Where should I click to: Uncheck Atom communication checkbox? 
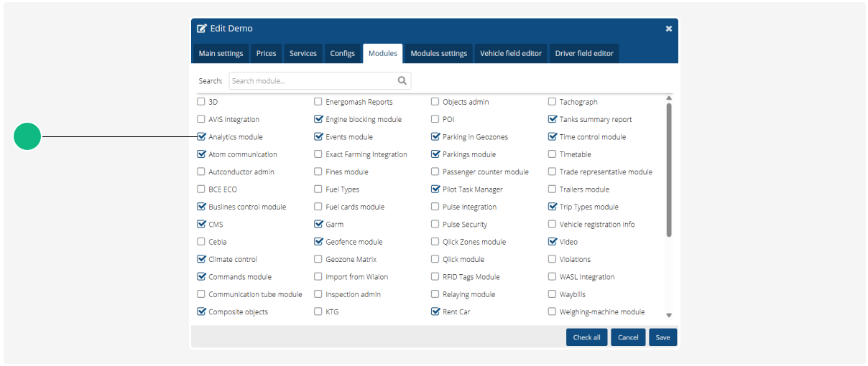pos(201,154)
